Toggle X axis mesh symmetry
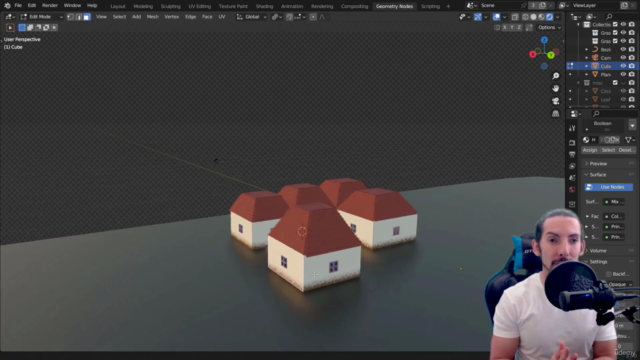The image size is (640, 360). click(x=505, y=27)
